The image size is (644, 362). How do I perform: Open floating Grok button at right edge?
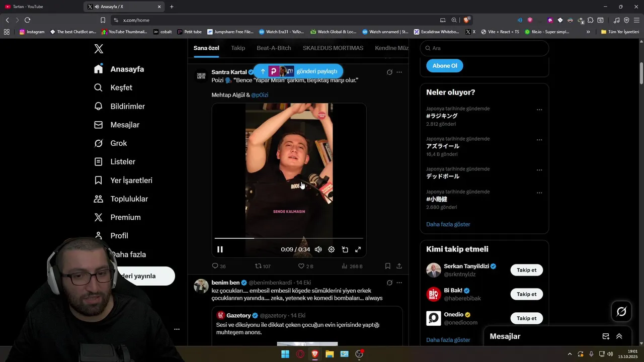coord(621,312)
